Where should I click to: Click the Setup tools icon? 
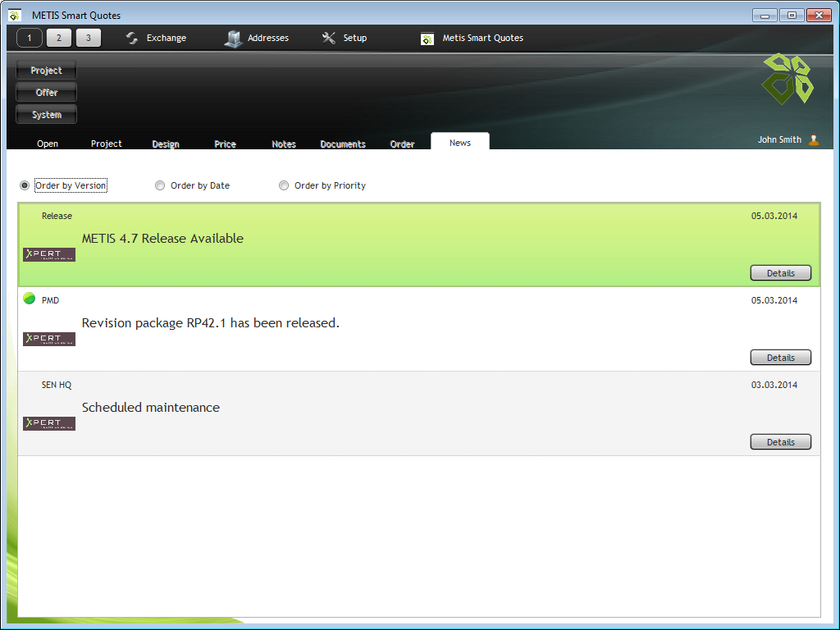pos(328,38)
